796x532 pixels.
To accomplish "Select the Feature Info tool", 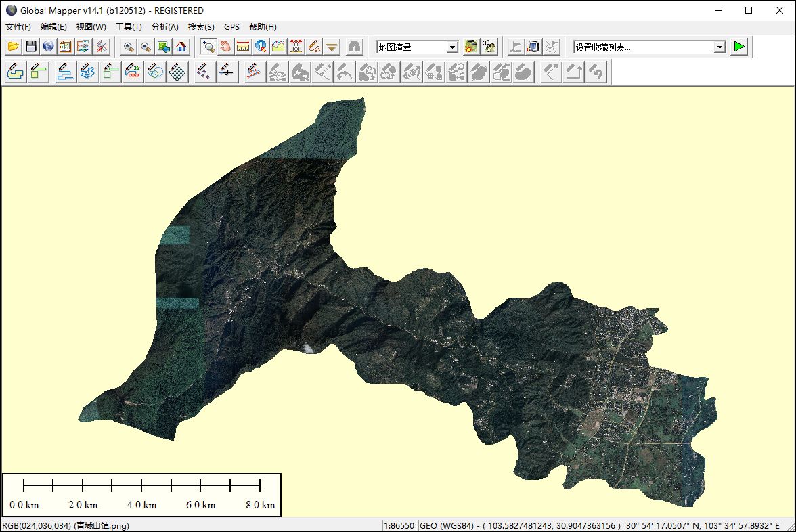I will coord(261,47).
